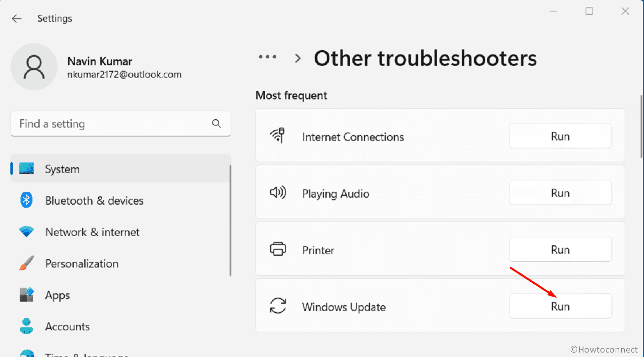Click the Windows Update label

click(x=344, y=307)
